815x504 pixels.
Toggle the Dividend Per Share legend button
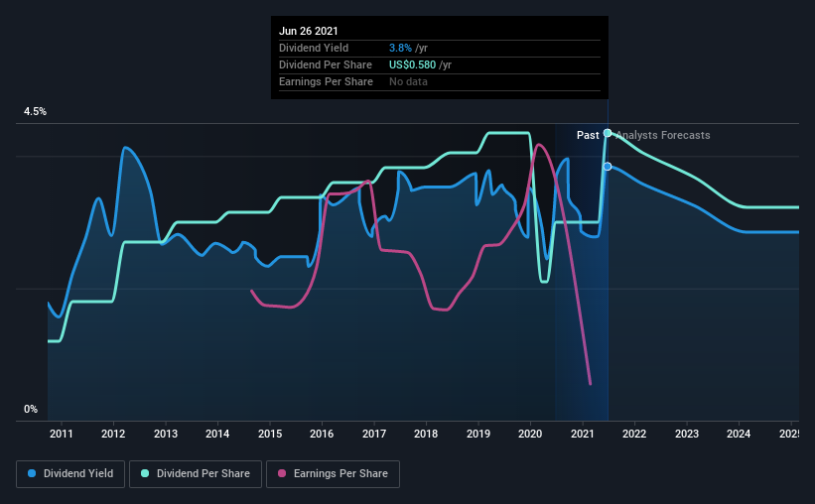[196, 474]
